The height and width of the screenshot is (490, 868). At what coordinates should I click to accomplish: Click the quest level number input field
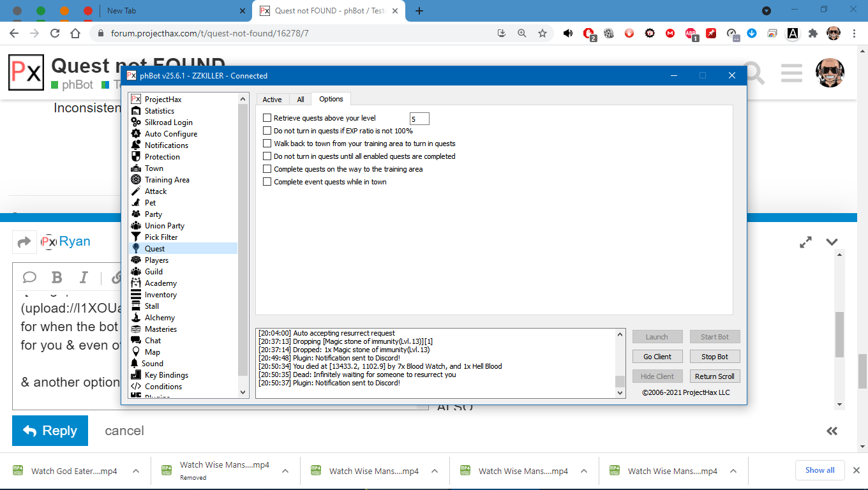pos(419,119)
